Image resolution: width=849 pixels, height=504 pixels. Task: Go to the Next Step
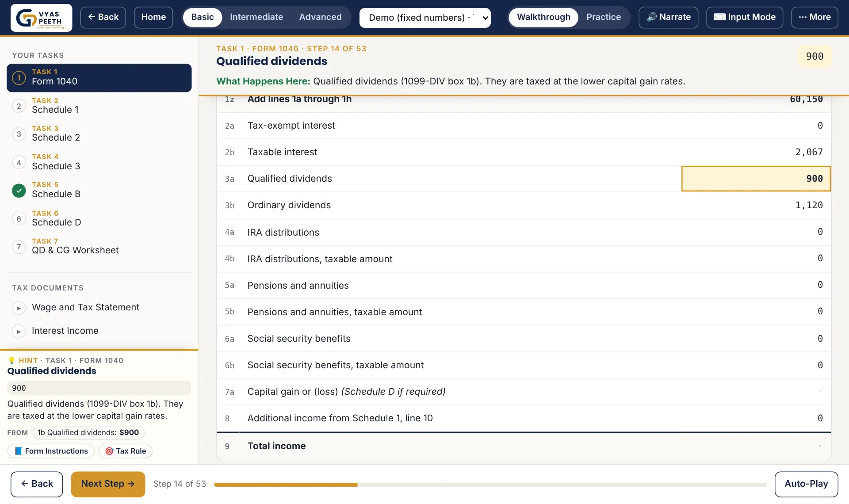108,484
